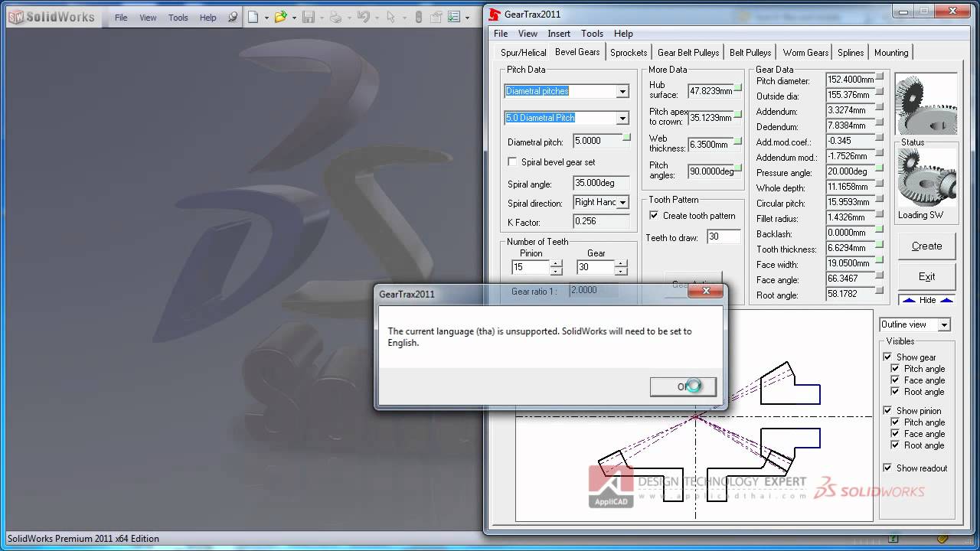Open the 5.0 Diametral Pitch dropdown
Viewport: 980px width, 551px height.
click(622, 118)
